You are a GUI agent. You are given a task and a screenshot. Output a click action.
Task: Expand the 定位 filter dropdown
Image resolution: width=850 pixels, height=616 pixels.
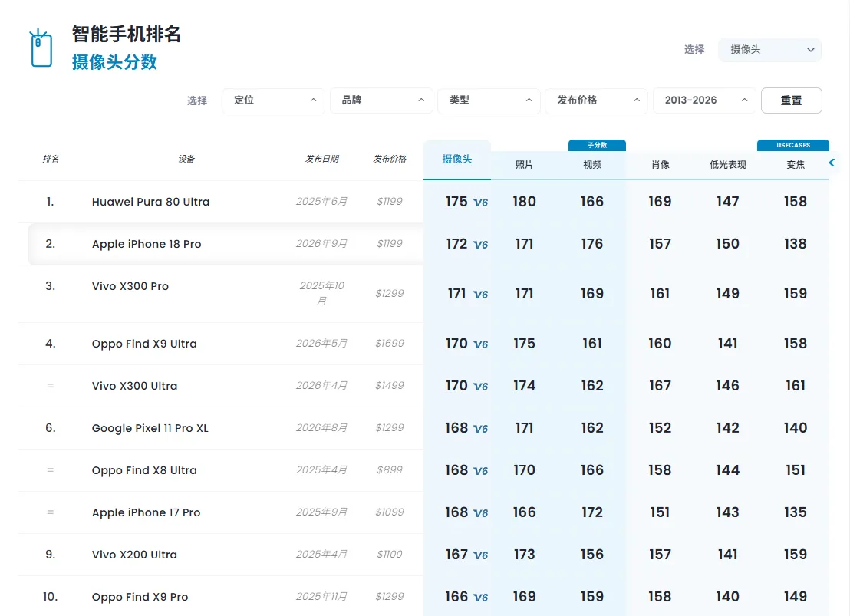click(x=273, y=100)
